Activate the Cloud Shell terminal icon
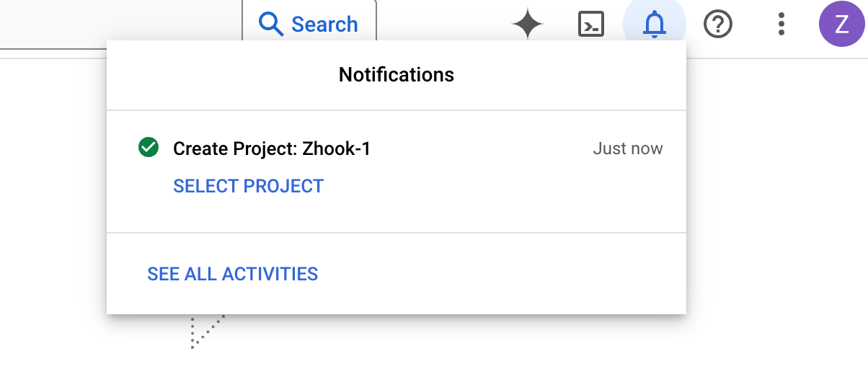Image resolution: width=868 pixels, height=369 pixels. click(591, 25)
